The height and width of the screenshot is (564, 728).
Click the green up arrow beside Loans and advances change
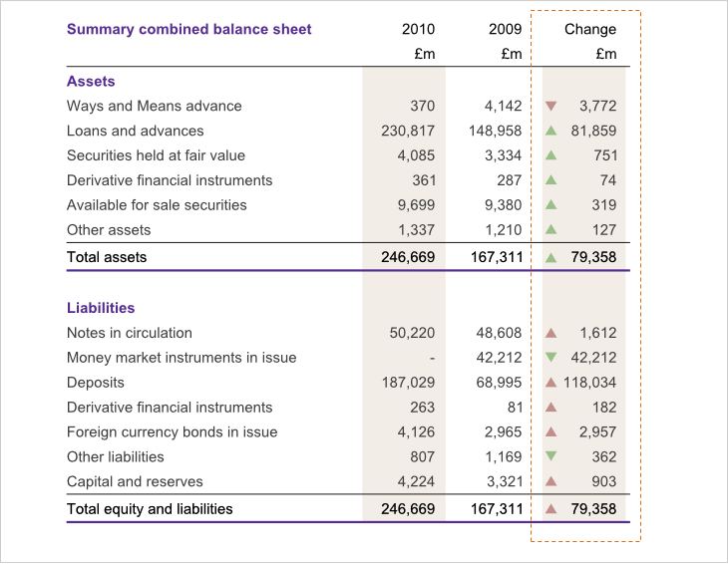(550, 131)
